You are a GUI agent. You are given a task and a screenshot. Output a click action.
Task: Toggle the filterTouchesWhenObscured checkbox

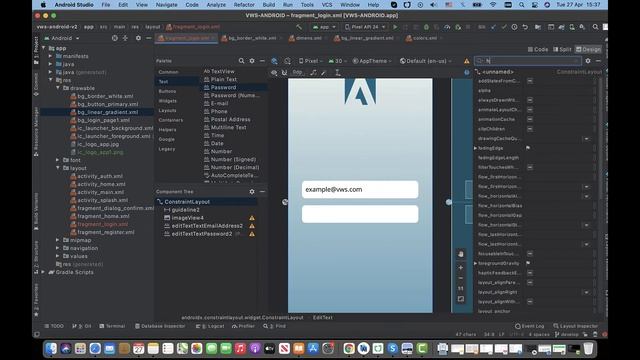pyautogui.click(x=529, y=167)
